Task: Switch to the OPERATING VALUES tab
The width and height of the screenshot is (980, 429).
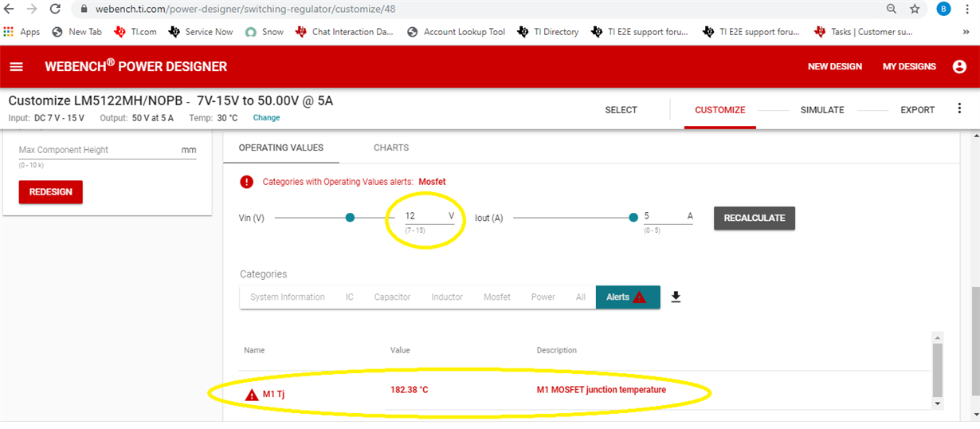Action: 280,148
